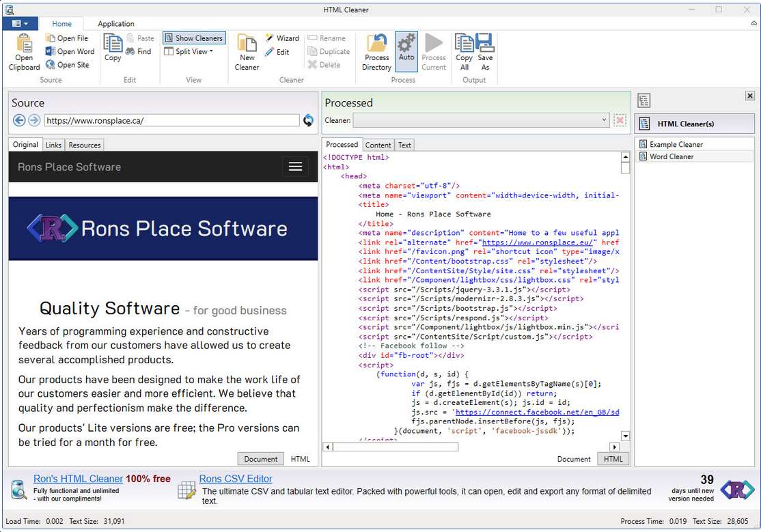Switch Processed pane to HTML view

coord(613,459)
